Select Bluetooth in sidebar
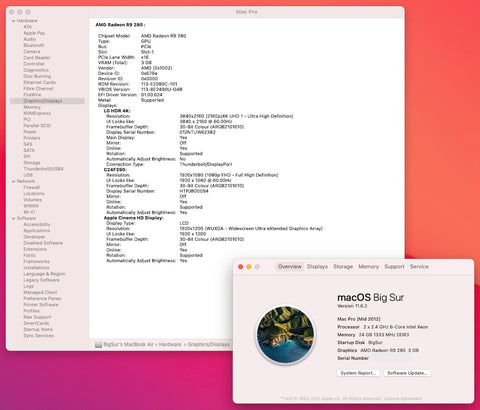 [34, 45]
